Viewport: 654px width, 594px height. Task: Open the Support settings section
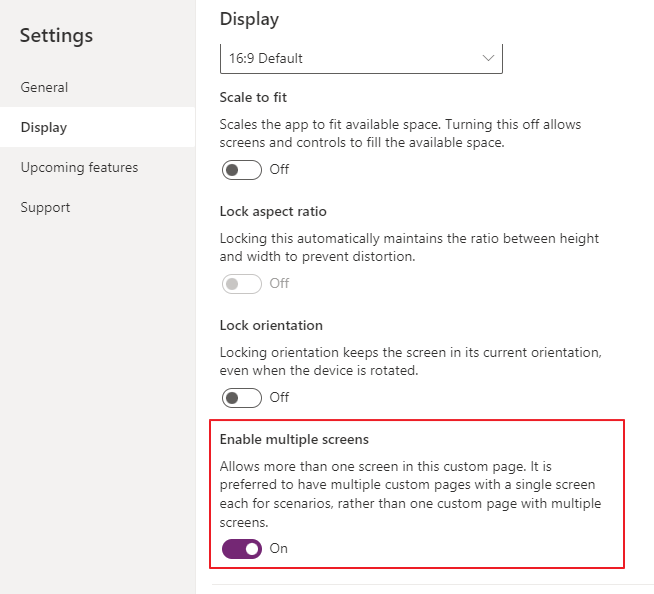pos(45,207)
